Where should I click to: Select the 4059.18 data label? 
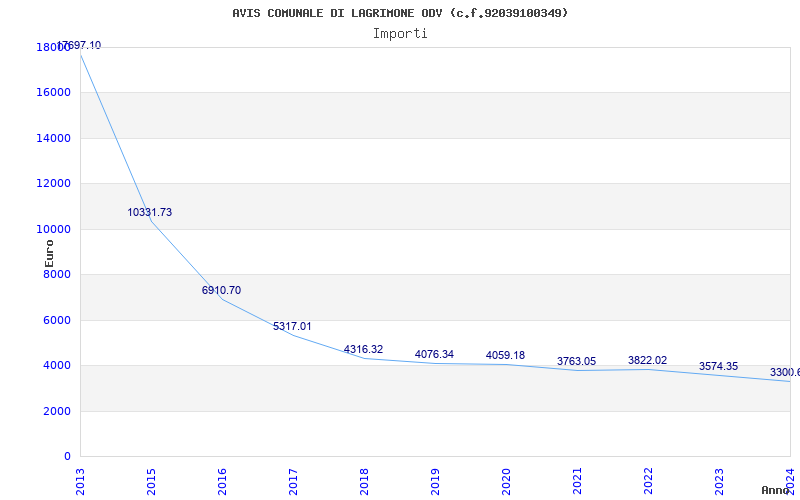tap(505, 356)
